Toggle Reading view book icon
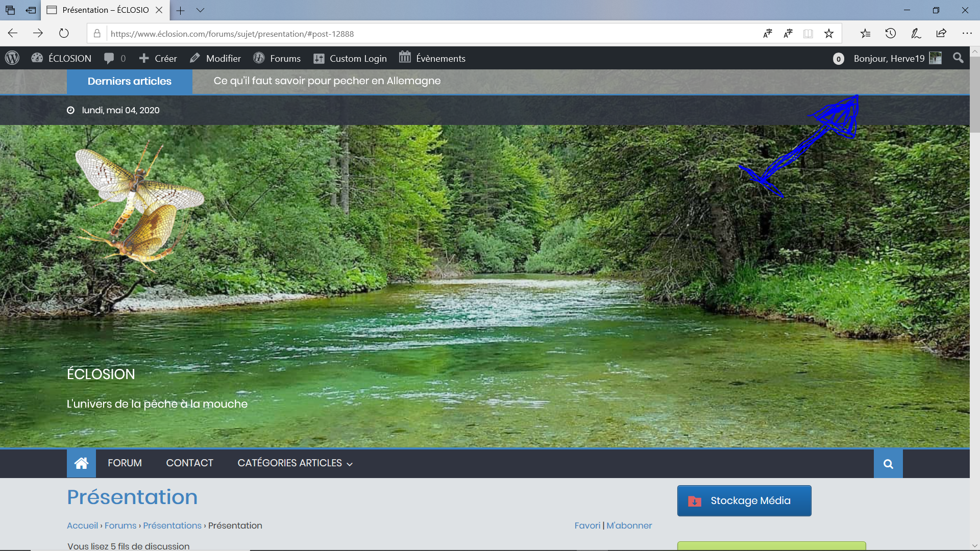Image resolution: width=980 pixels, height=551 pixels. coord(808,34)
